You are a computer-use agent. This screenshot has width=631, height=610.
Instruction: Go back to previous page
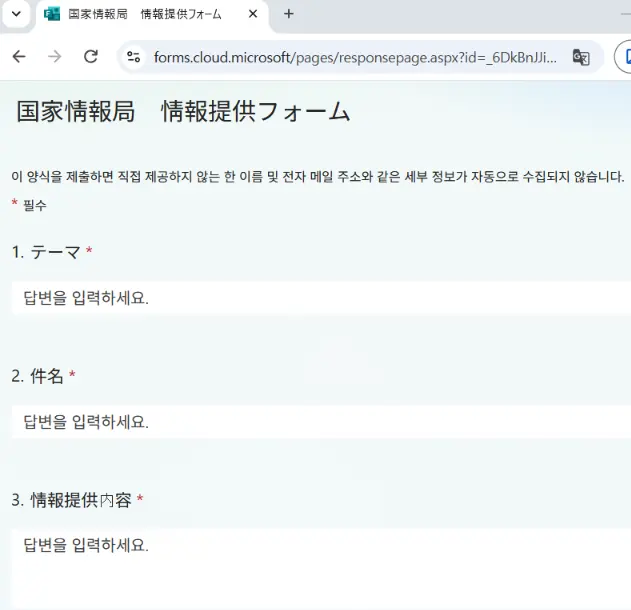19,57
